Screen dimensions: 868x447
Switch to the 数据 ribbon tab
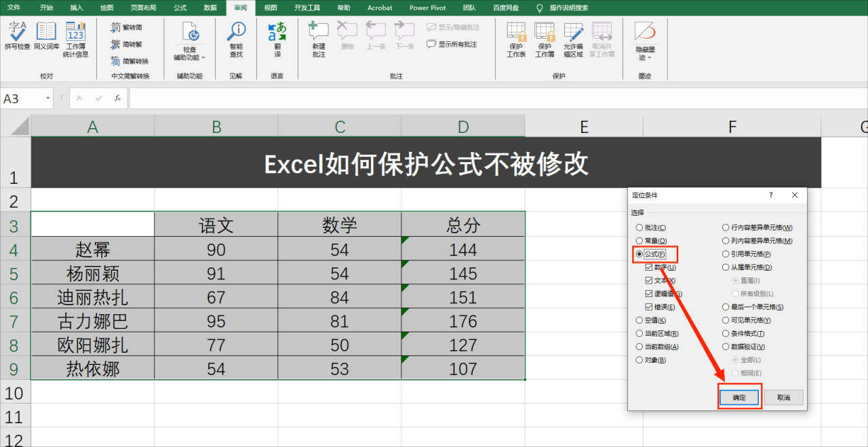click(210, 7)
